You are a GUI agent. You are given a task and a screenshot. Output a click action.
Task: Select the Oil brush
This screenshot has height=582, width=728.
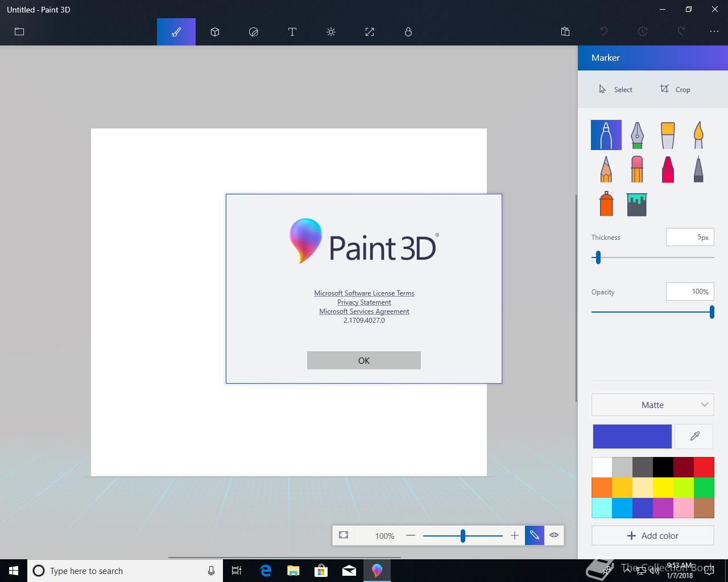tap(668, 135)
